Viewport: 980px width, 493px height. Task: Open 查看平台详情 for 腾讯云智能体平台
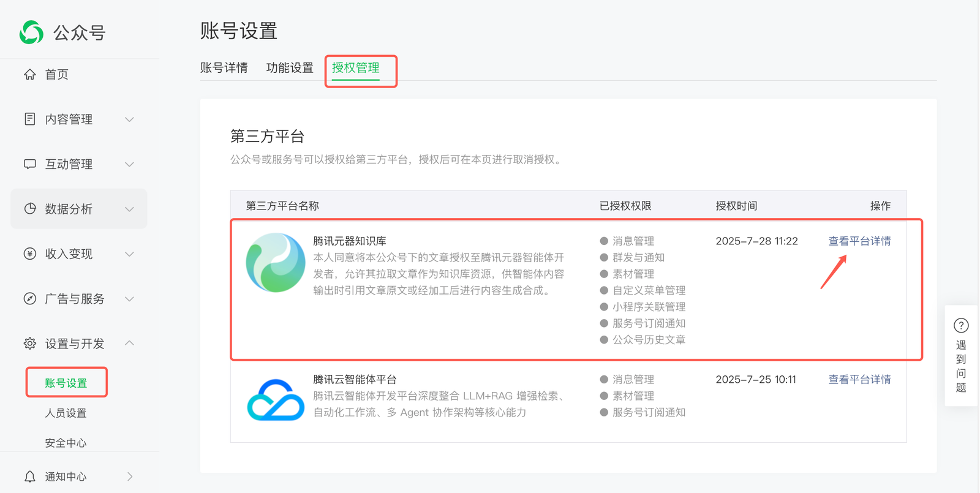point(859,380)
